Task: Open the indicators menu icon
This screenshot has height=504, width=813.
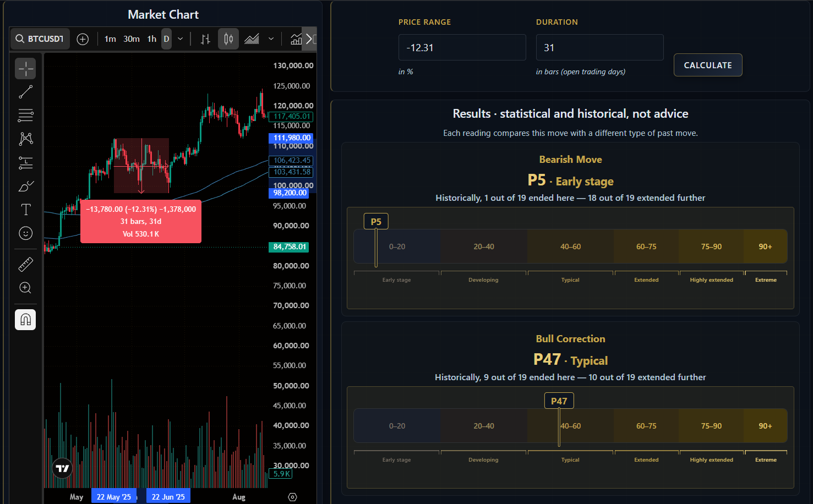Action: [296, 39]
